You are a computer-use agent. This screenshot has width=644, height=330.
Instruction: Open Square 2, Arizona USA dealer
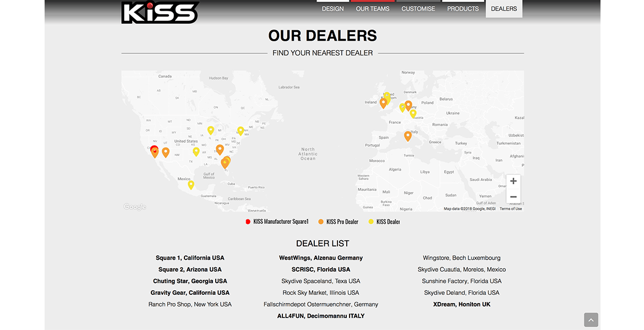[190, 269]
